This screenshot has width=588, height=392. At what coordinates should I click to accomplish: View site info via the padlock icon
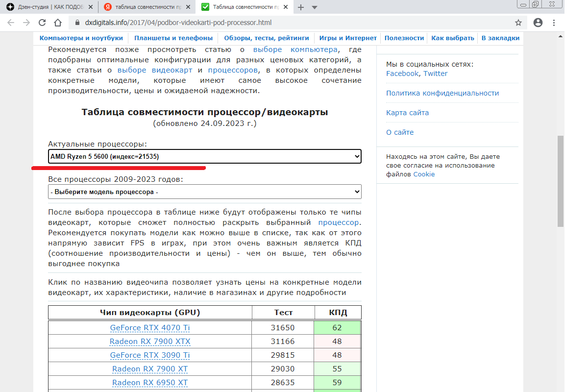click(76, 23)
